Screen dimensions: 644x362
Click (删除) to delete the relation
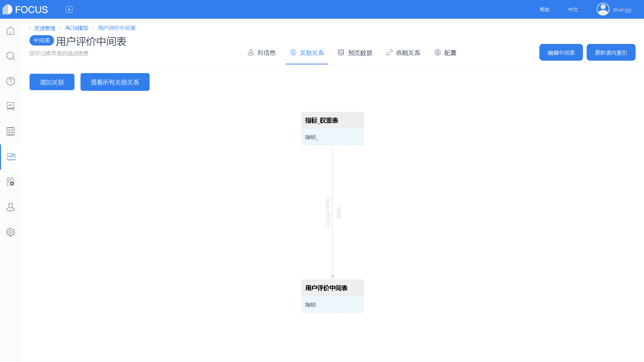[339, 212]
